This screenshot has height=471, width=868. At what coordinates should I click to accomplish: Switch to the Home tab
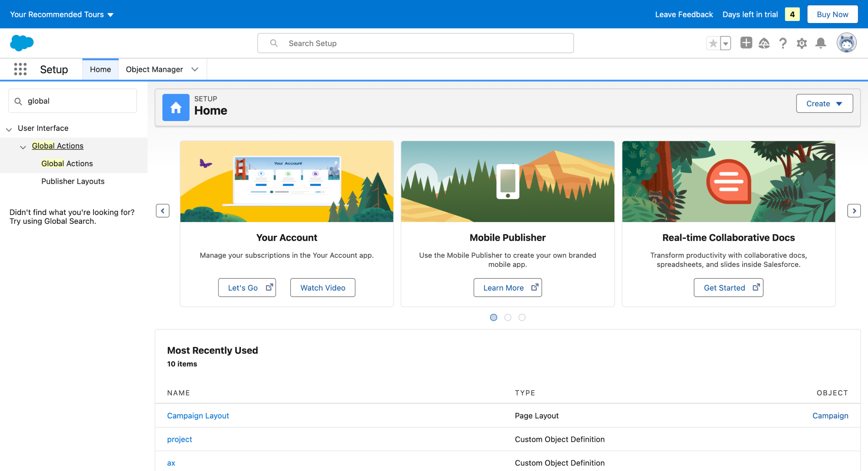pyautogui.click(x=100, y=69)
